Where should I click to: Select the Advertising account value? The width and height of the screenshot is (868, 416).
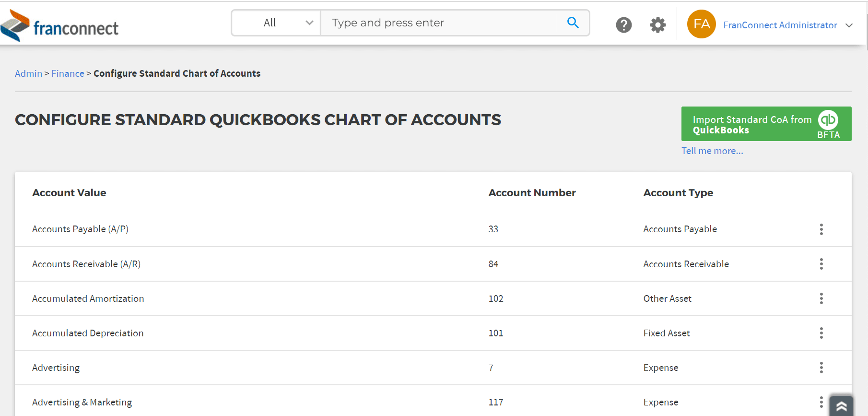[56, 368]
